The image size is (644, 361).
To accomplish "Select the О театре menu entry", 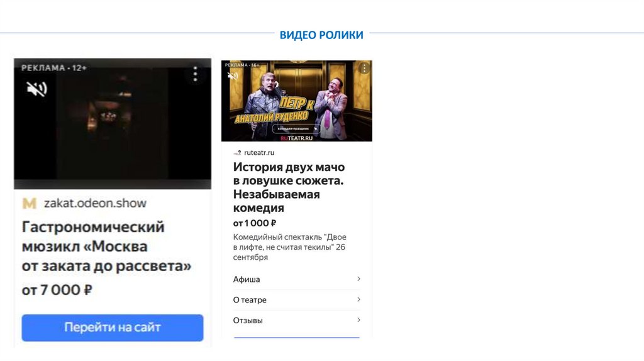I will [297, 300].
